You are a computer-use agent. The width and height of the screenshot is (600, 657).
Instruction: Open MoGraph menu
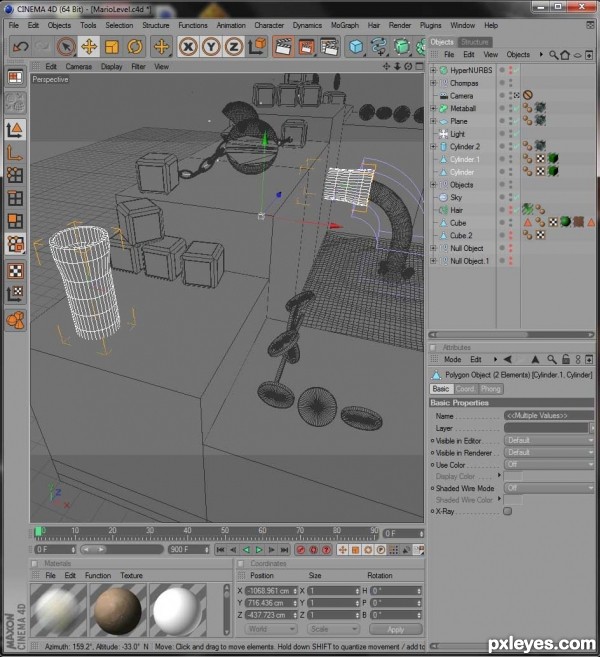[x=345, y=25]
